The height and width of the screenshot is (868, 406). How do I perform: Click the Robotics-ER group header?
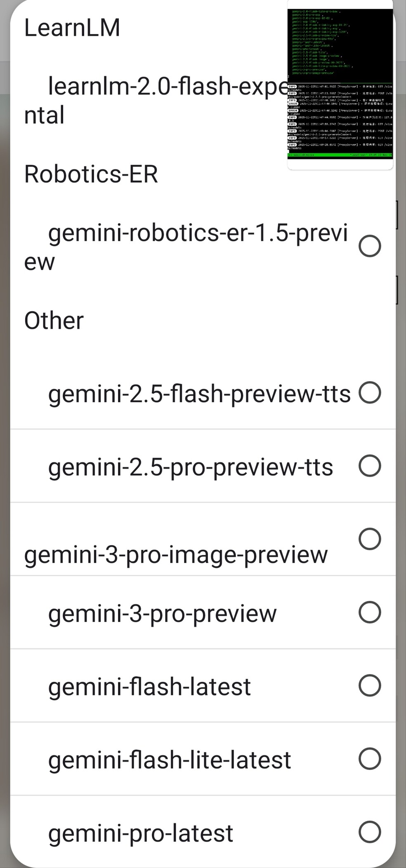coord(91,174)
